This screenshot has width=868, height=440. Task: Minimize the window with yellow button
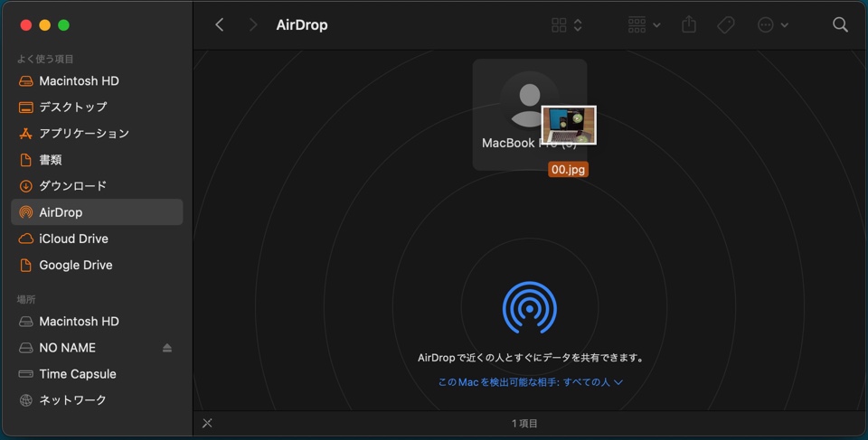click(45, 25)
